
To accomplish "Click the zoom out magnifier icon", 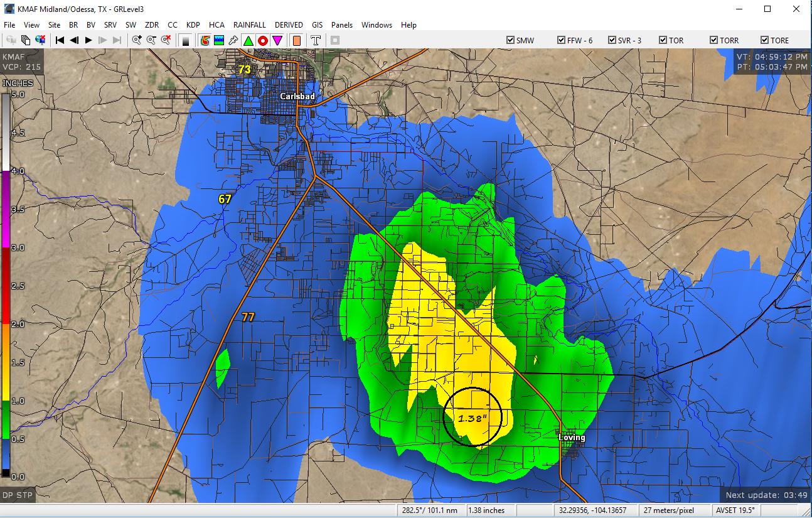I will (151, 40).
